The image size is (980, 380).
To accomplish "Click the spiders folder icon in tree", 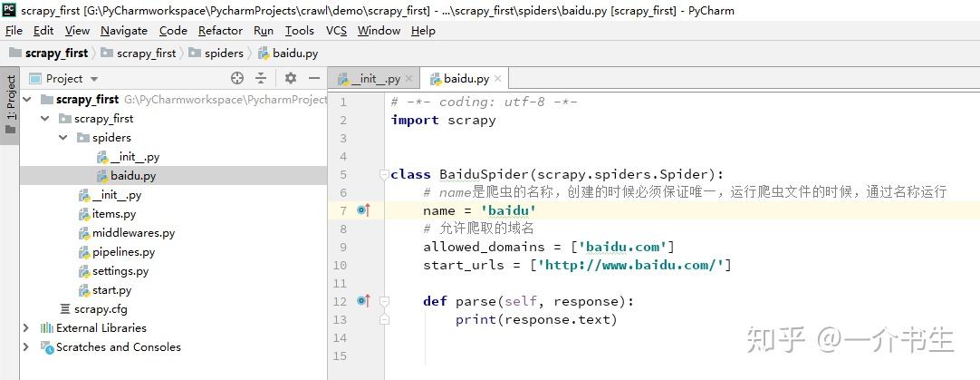I will point(83,138).
